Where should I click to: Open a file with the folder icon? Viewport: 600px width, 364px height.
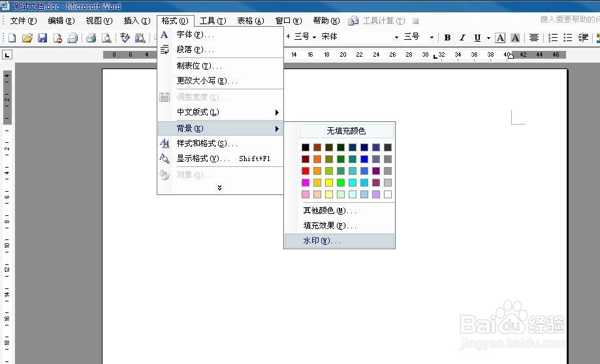(x=27, y=38)
